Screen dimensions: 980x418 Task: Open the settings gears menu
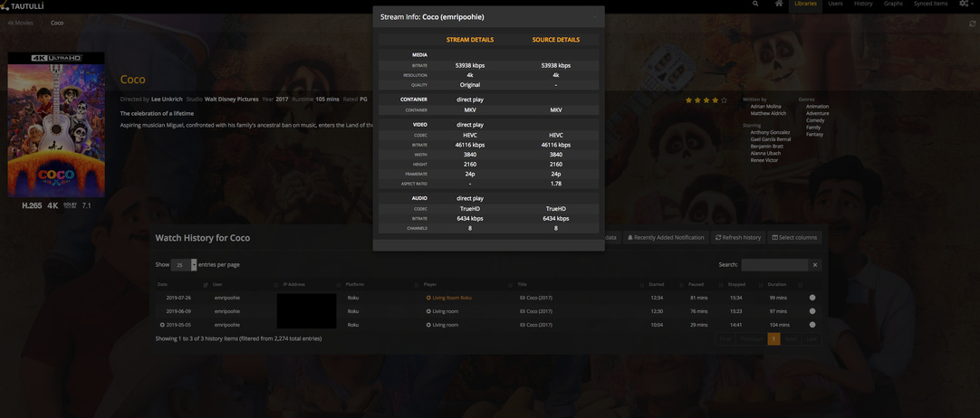966,4
